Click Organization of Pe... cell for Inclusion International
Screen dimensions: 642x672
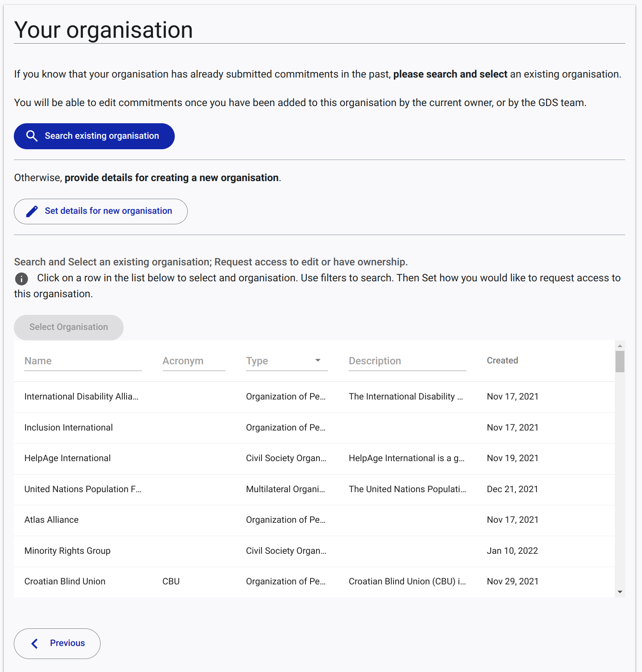286,428
